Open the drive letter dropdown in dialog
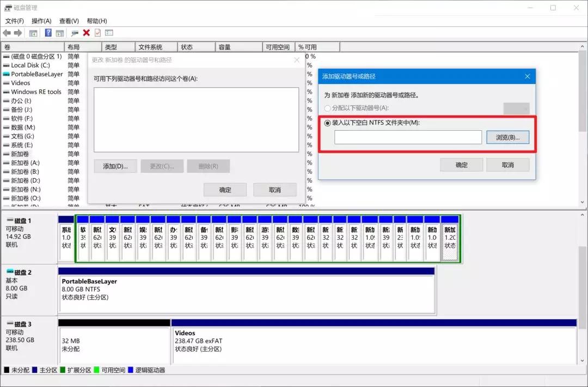This screenshot has height=387, width=588. (516, 108)
